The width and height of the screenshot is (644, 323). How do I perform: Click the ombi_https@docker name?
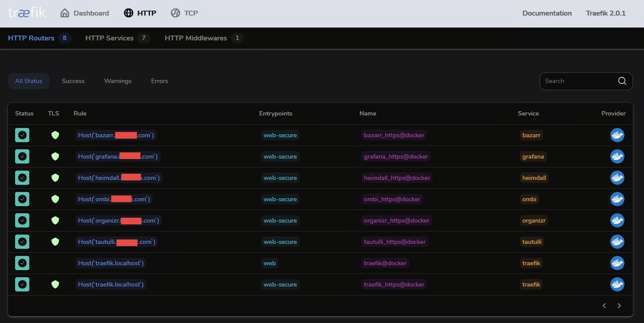392,199
